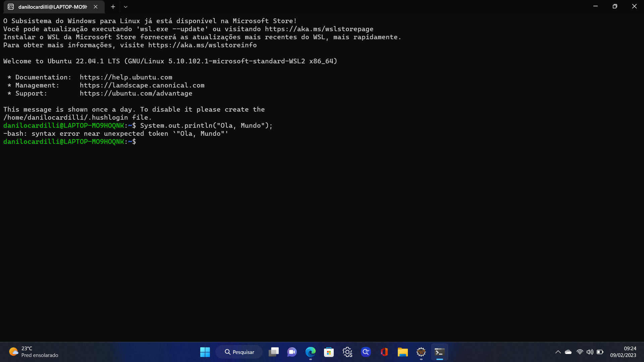Image resolution: width=644 pixels, height=362 pixels.
Task: Minimize the Windows Terminal window
Action: (x=595, y=6)
